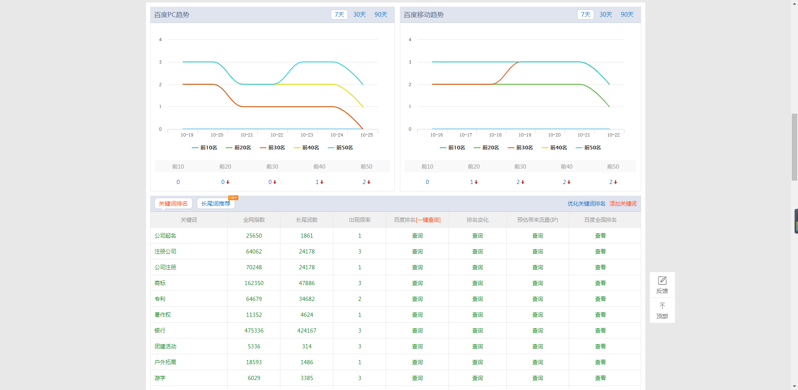Image resolution: width=798 pixels, height=390 pixels.
Task: Click 全网指数 value 162350
Action: [x=254, y=283]
